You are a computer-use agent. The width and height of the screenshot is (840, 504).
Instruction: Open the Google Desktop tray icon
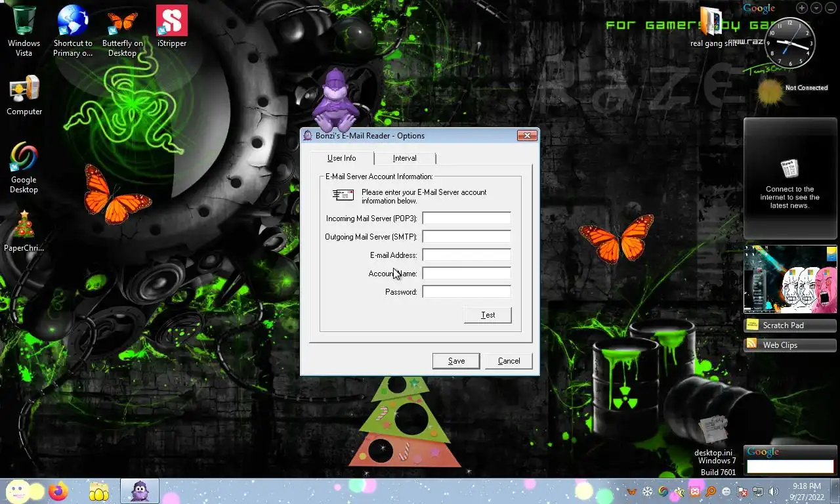click(x=663, y=492)
